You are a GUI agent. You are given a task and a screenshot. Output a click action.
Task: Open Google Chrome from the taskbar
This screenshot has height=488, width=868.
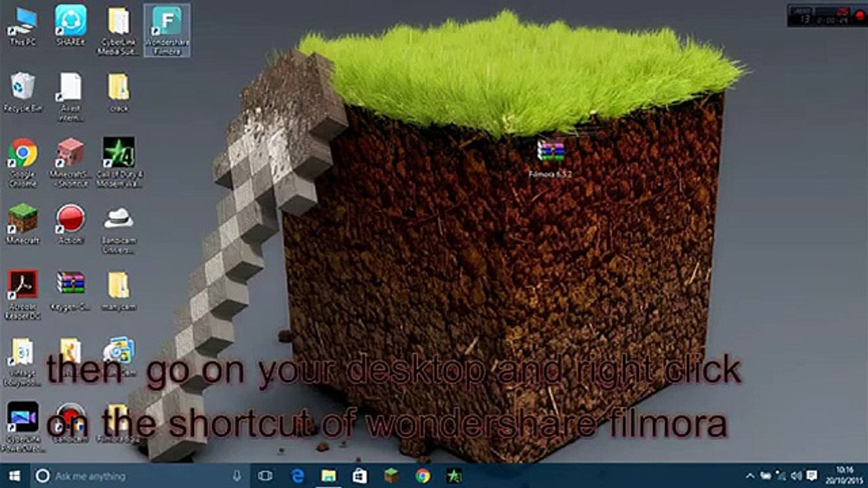[422, 476]
